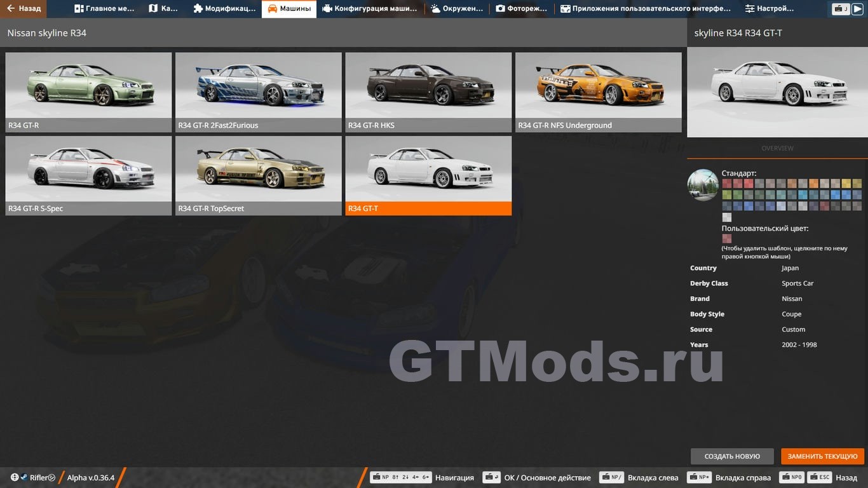Pick the lone white swatch in fourth row
The width and height of the screenshot is (868, 488).
coord(727,217)
